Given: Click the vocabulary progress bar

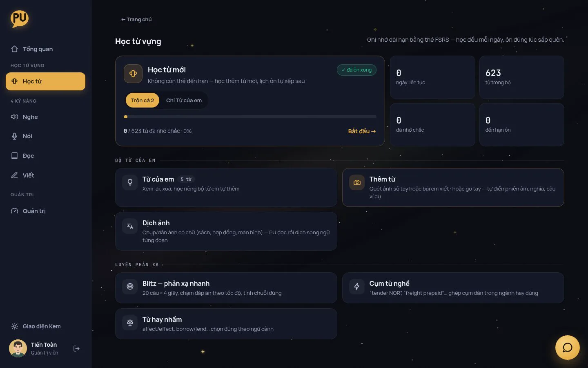Looking at the screenshot, I should (250, 117).
